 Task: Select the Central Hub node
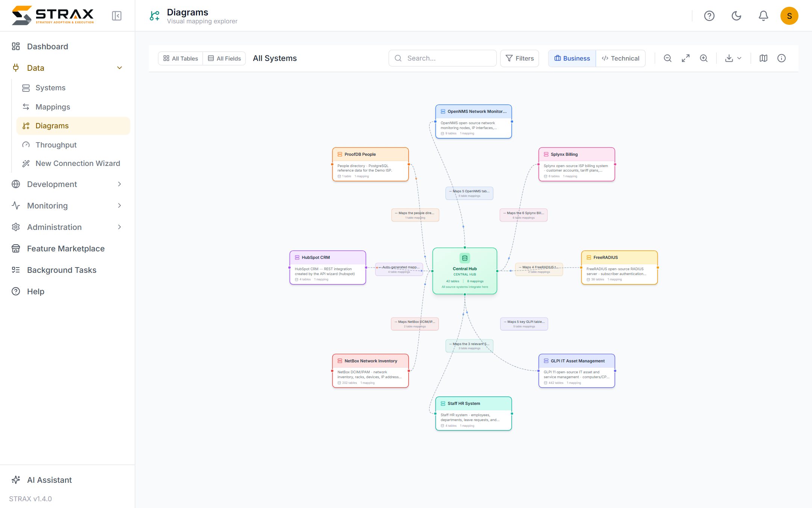pyautogui.click(x=465, y=271)
